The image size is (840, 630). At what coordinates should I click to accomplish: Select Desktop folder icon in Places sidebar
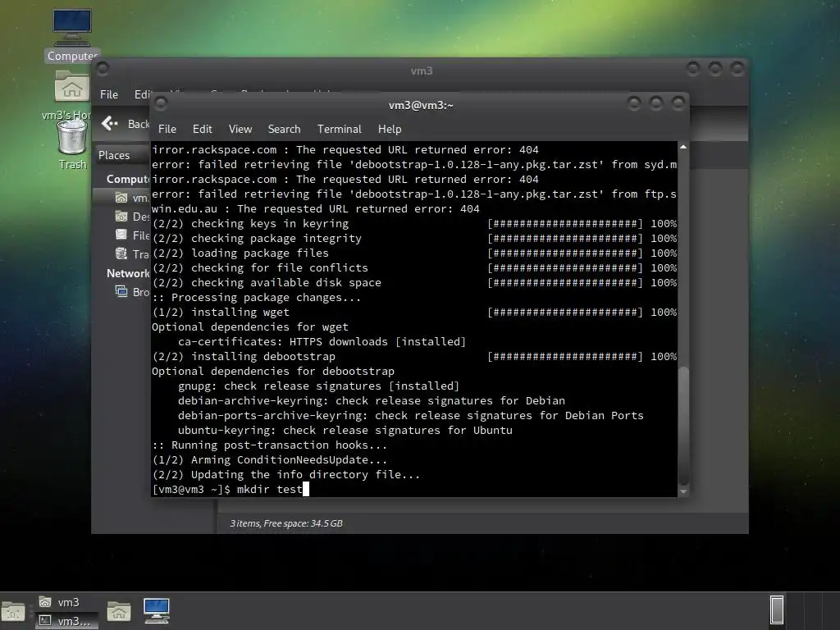click(121, 217)
